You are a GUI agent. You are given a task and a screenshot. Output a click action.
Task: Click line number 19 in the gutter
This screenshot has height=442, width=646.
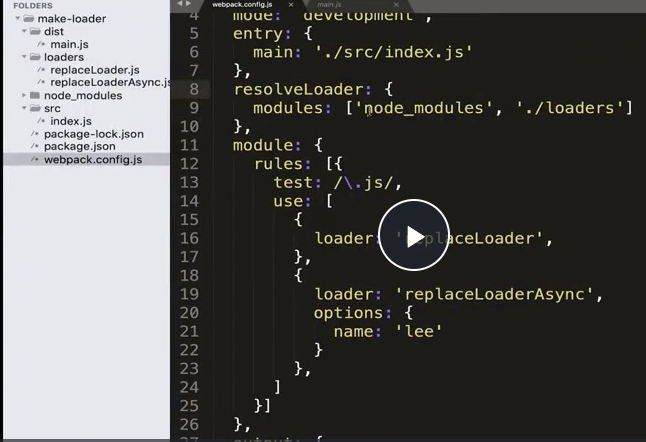(x=192, y=294)
